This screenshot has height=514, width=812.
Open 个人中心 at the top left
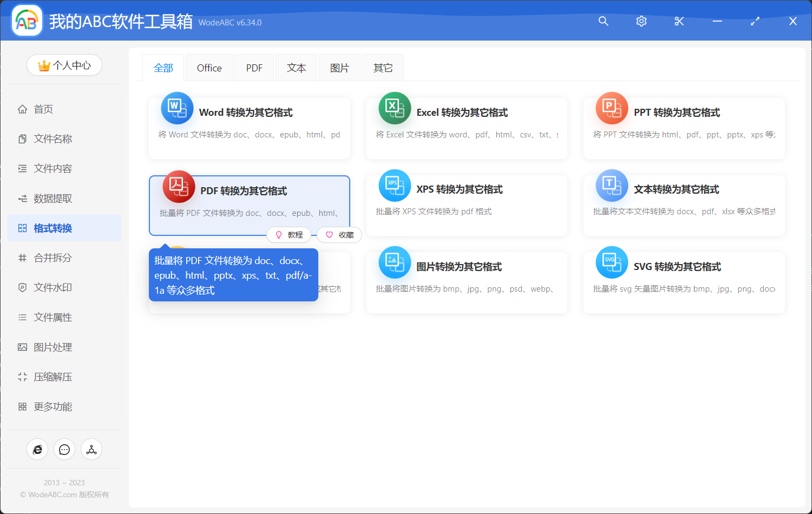pyautogui.click(x=64, y=64)
